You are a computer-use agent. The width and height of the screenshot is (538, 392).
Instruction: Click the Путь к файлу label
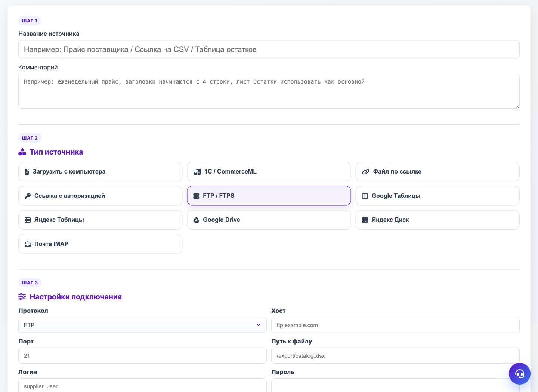(x=292, y=341)
